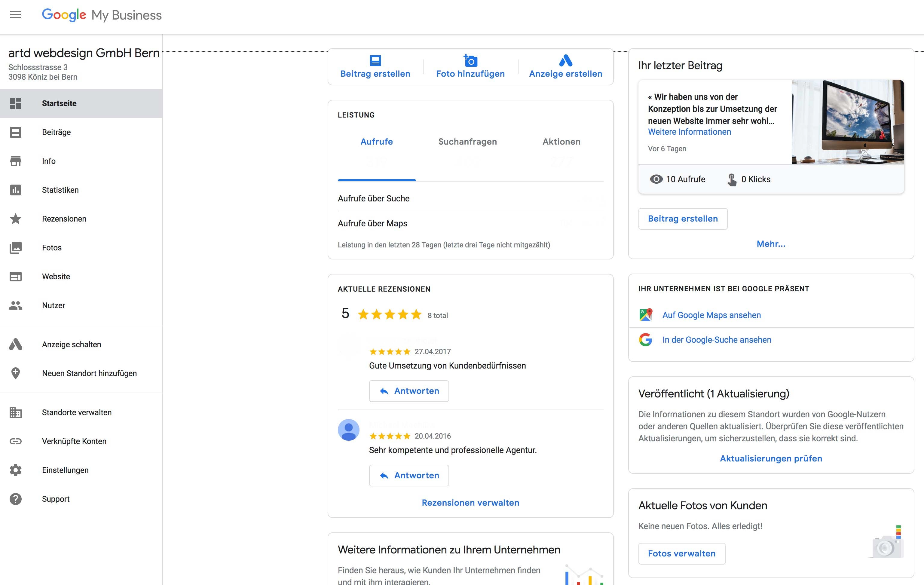Click the reviewer avatar for 20.04.2016 review
Viewport: 924px width, 585px height.
pos(348,430)
